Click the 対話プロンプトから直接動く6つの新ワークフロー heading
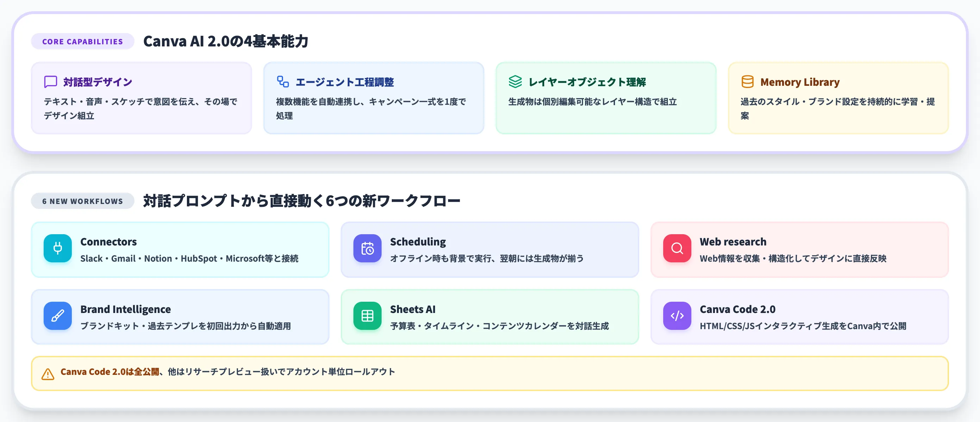 pos(302,201)
